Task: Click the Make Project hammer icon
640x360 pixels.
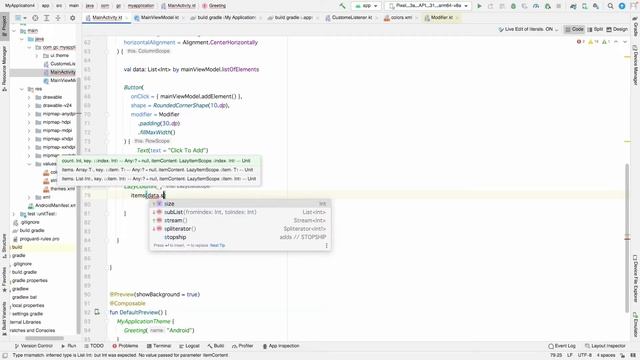Action: click(x=342, y=6)
